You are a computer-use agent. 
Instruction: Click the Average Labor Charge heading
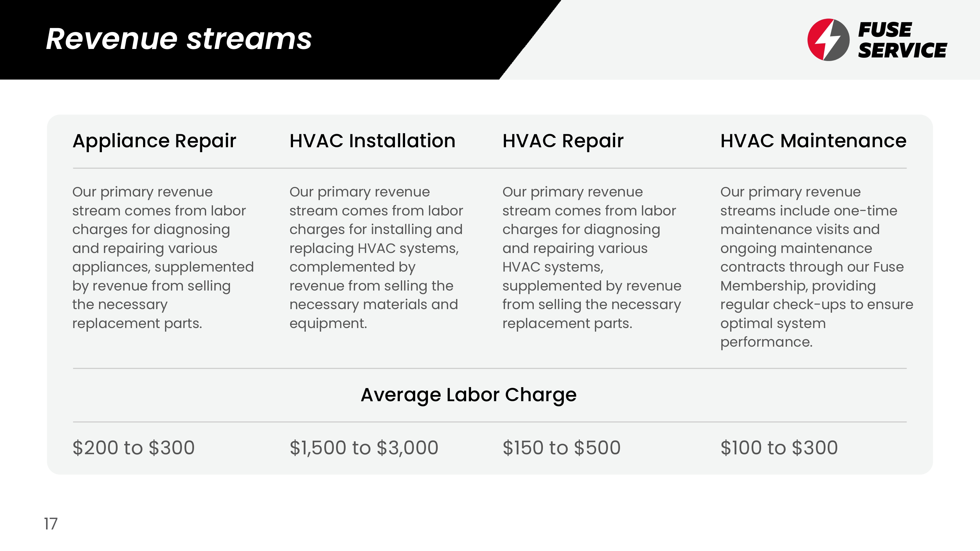(x=468, y=395)
